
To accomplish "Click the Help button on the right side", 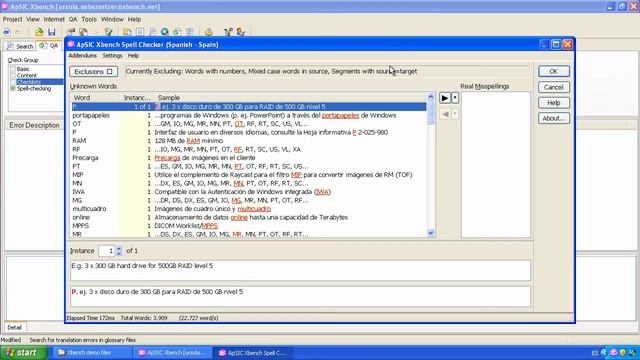I will click(553, 103).
